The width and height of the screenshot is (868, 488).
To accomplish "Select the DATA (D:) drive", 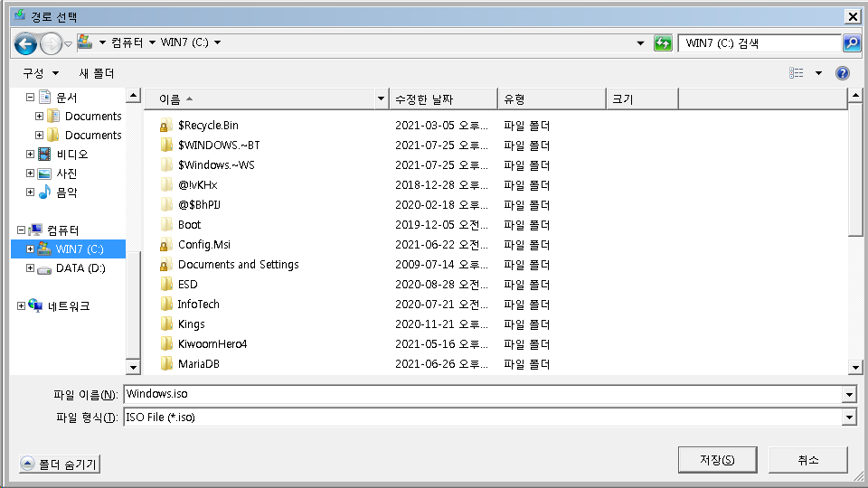I will coord(80,267).
